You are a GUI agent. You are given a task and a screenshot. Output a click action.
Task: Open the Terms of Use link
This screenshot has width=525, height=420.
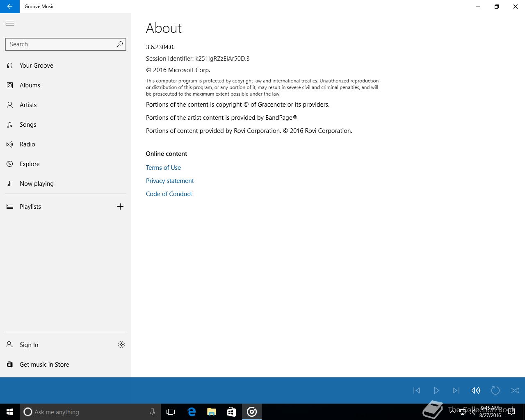pos(163,168)
